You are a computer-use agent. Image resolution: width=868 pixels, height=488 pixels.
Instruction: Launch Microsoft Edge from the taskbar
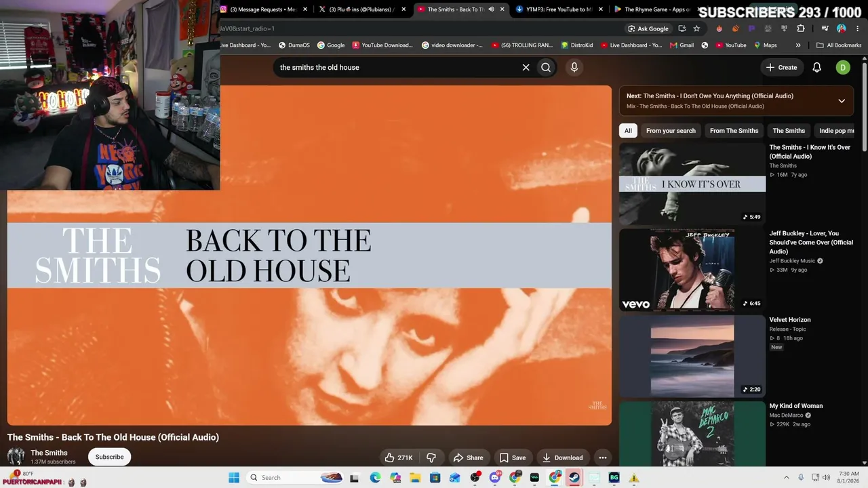coord(375,478)
